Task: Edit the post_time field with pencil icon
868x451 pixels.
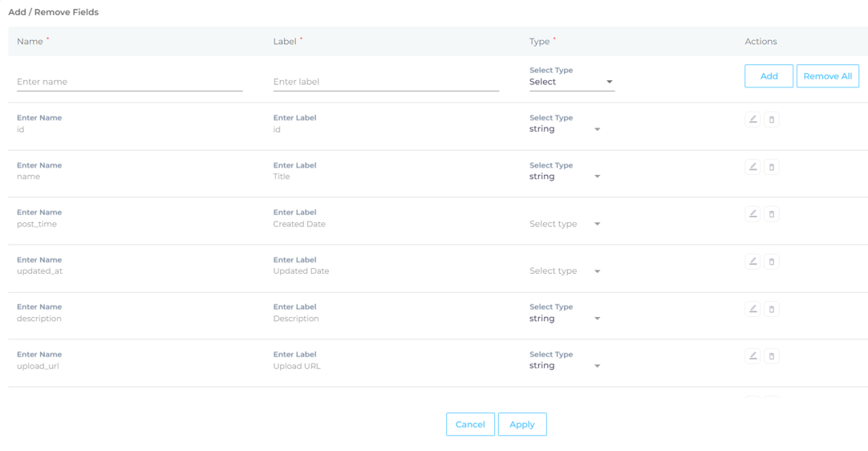Action: tap(752, 214)
